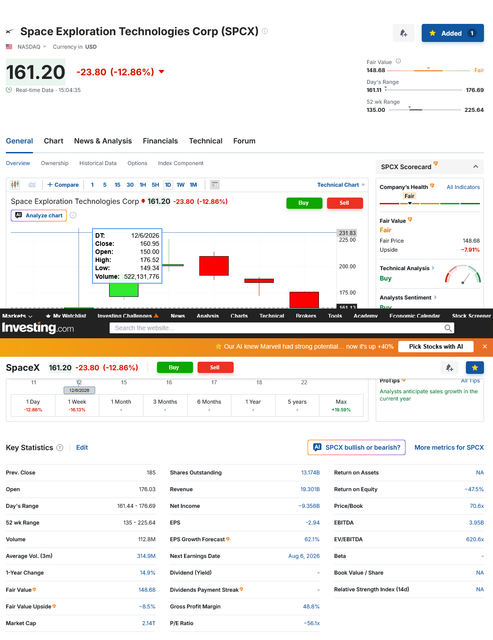Open the Technical Chart link arrow
The image size is (493, 640).
[x=363, y=185]
